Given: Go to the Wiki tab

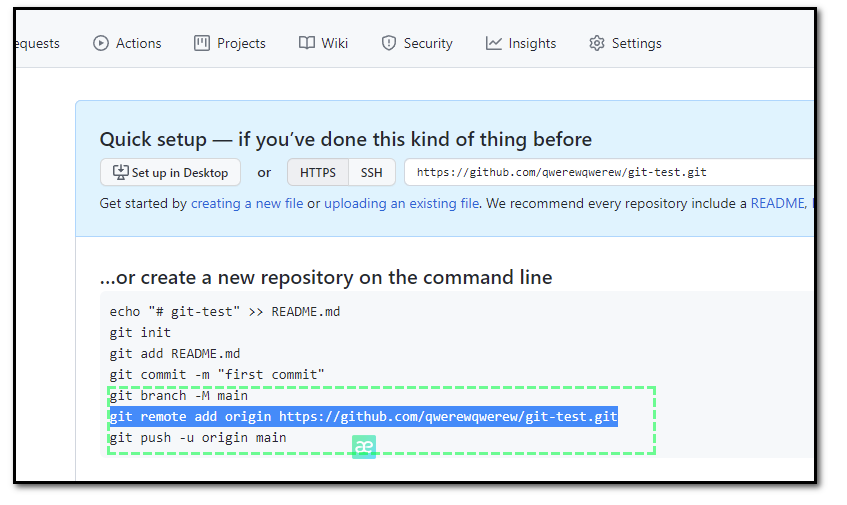Looking at the screenshot, I should pyautogui.click(x=335, y=43).
